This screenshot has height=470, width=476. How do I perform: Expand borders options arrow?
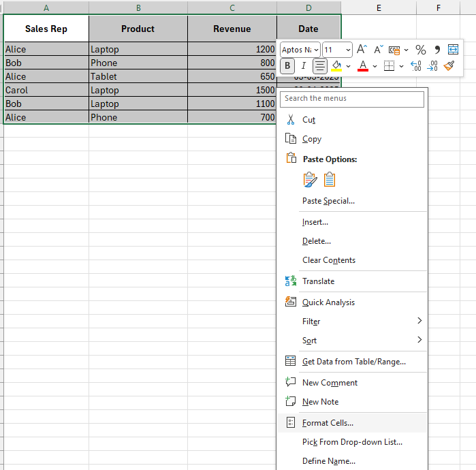(x=401, y=66)
